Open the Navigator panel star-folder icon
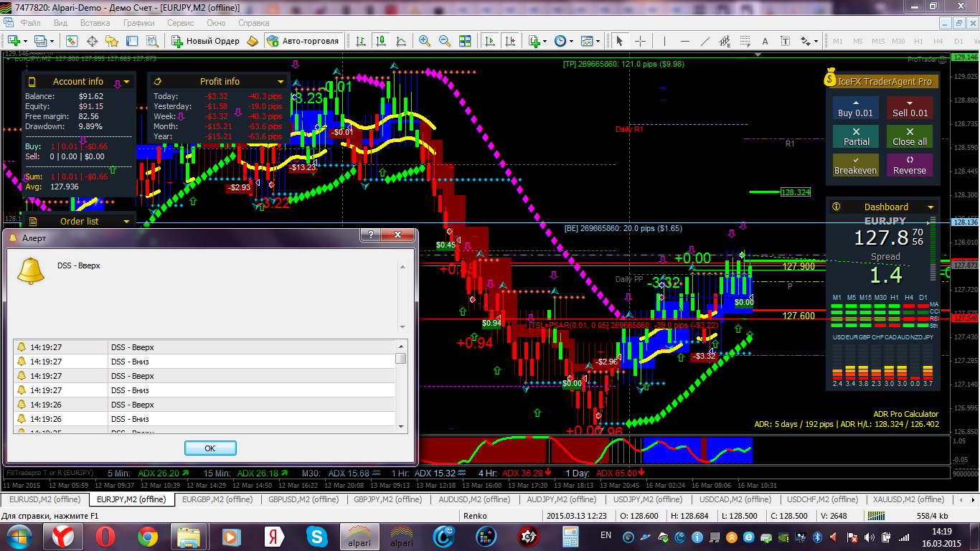The image size is (980, 551). click(112, 41)
